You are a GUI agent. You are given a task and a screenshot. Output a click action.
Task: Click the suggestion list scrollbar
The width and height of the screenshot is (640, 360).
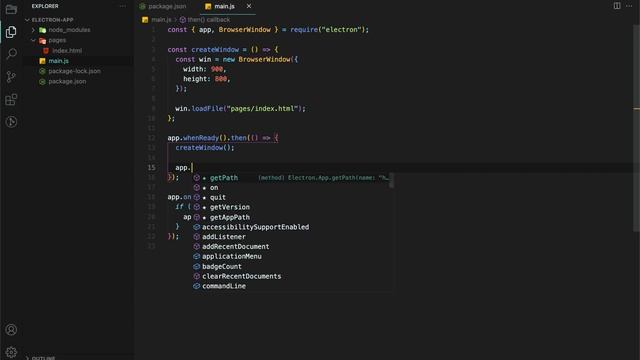pyautogui.click(x=391, y=180)
